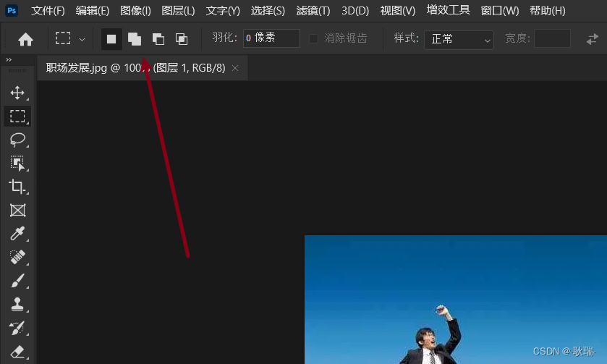Click the Photoshop Ps logo icon
The width and height of the screenshot is (607, 364).
pos(12,10)
